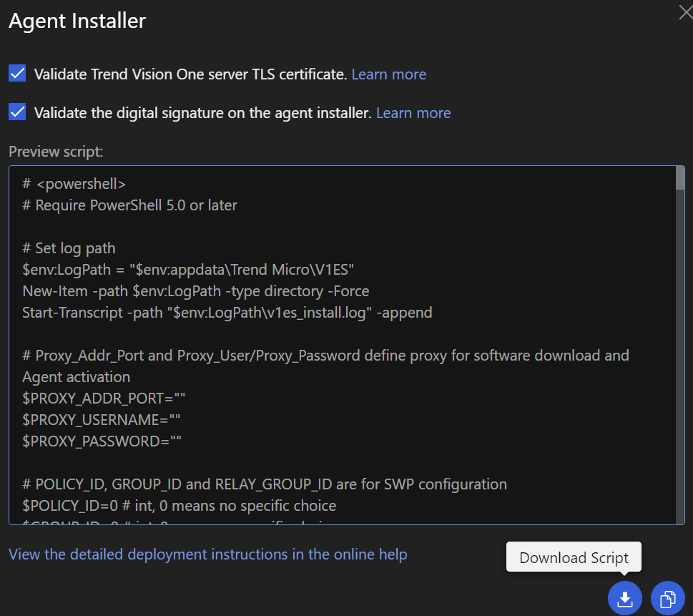Click the "# <powershell>" first script line

[74, 184]
